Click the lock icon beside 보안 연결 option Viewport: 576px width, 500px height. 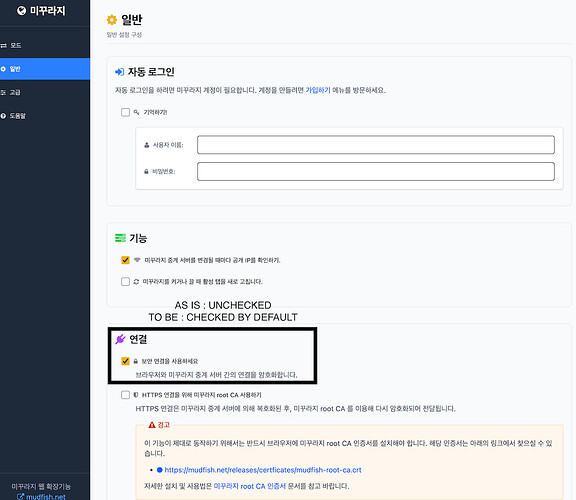(136, 361)
